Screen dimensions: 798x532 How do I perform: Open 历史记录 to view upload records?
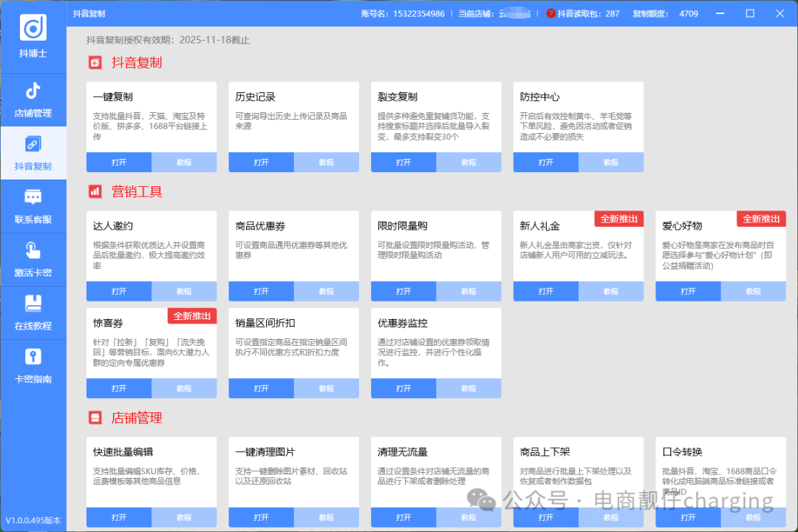(x=261, y=162)
